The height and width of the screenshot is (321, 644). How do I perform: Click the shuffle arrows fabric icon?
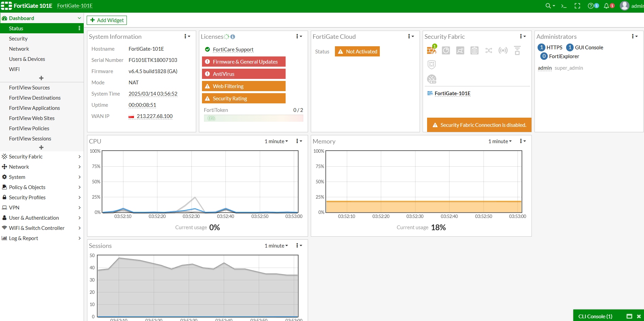click(489, 51)
